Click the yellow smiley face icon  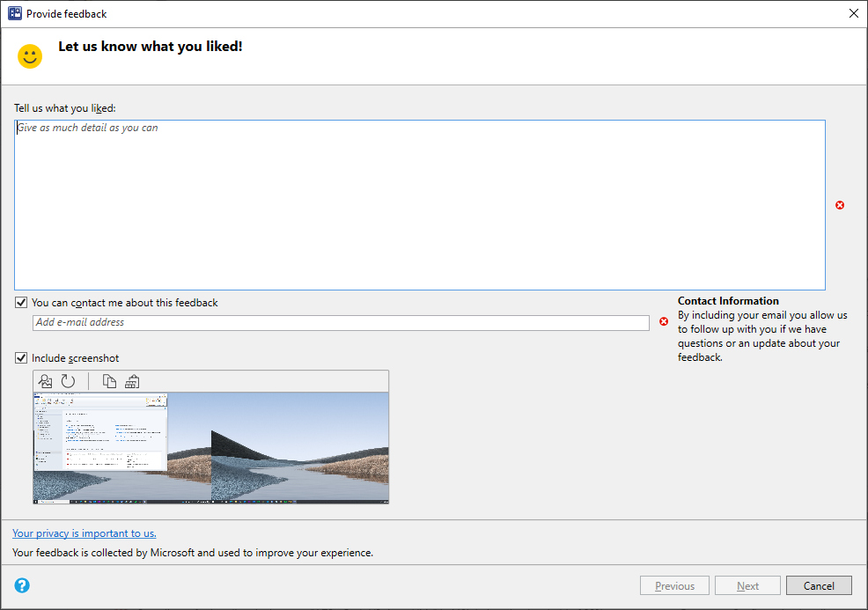29,55
